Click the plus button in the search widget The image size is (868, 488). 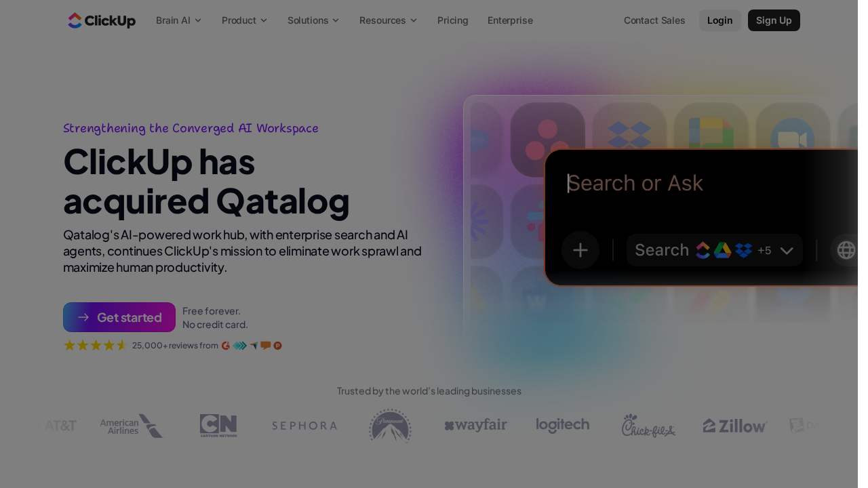coord(580,250)
